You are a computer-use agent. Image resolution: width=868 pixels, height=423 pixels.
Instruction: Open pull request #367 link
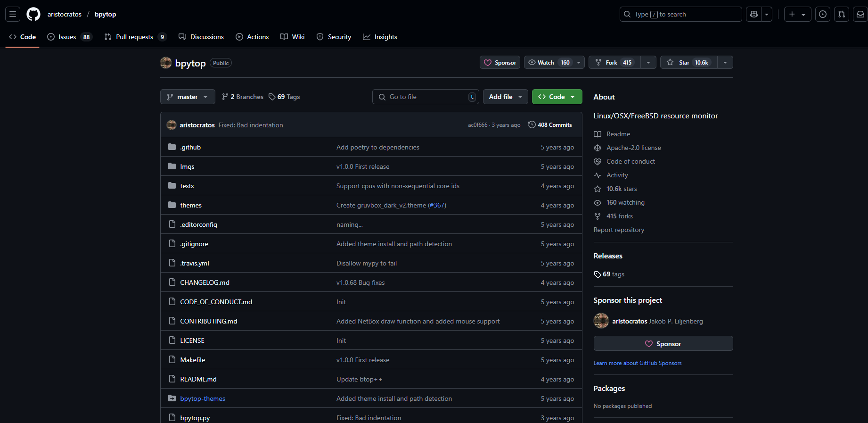[437, 205]
